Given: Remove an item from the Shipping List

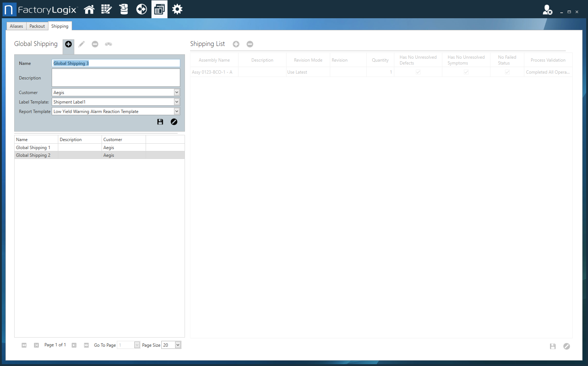Looking at the screenshot, I should click(250, 44).
